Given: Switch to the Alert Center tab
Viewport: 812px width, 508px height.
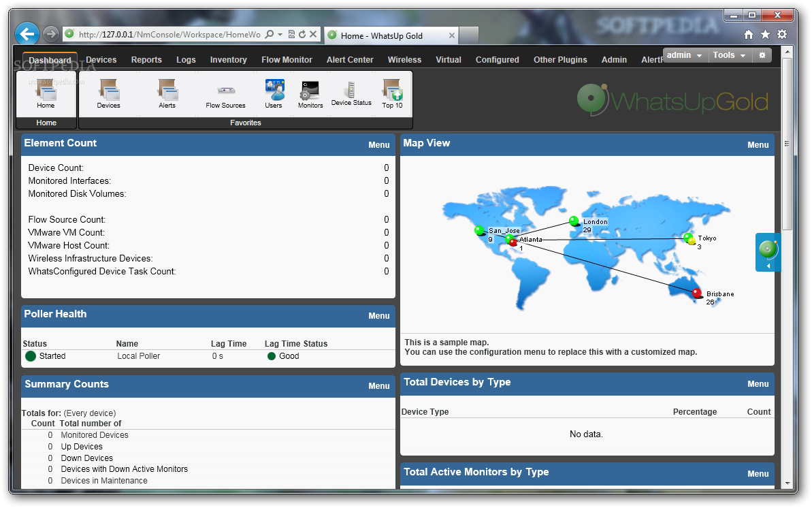Looking at the screenshot, I should [x=350, y=60].
